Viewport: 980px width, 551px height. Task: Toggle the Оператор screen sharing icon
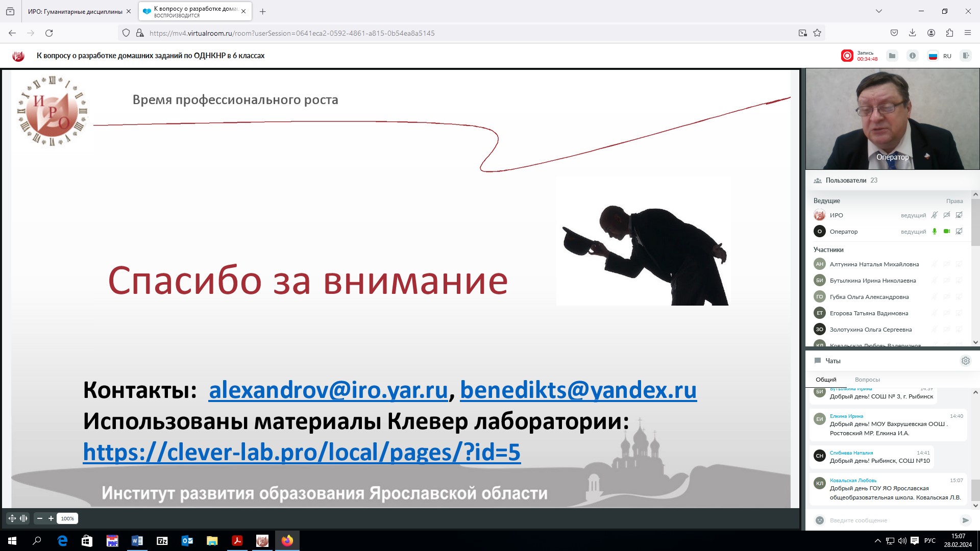(x=959, y=232)
